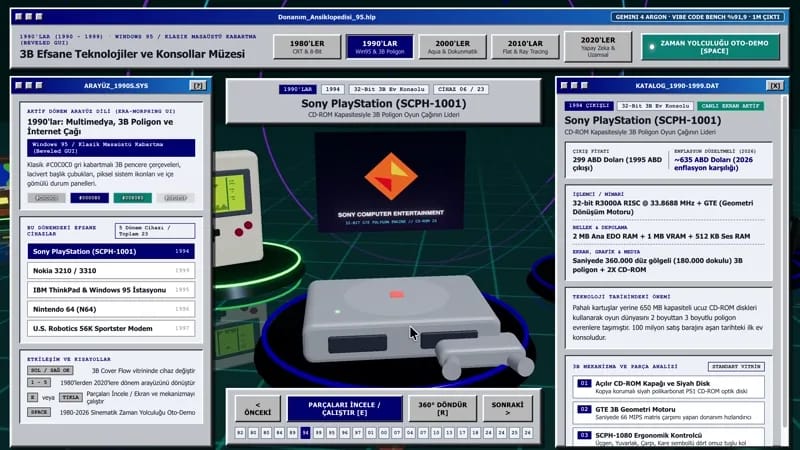Click the GEMINI 4 ARGON title bar badge
Screen dimensions: 800x450
point(697,17)
